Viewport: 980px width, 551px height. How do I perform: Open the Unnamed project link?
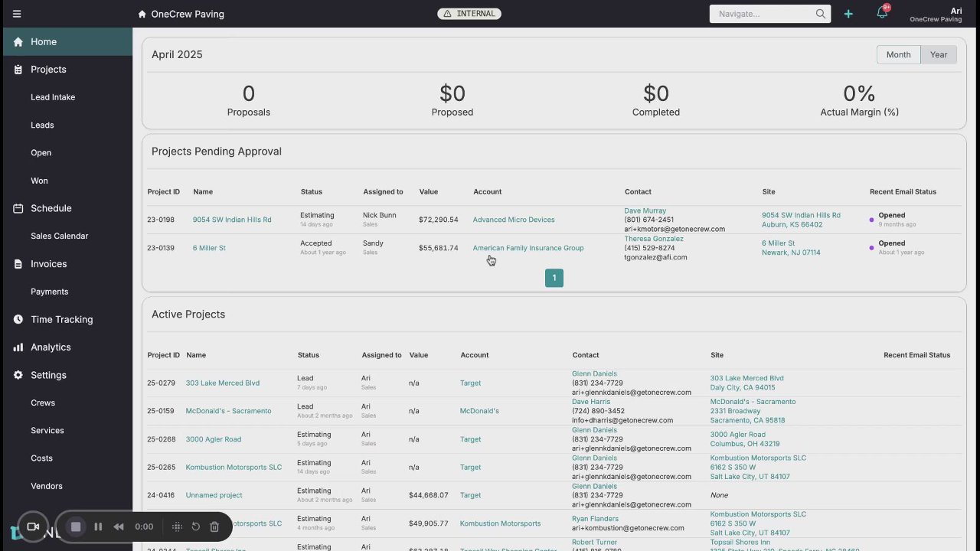(x=214, y=495)
